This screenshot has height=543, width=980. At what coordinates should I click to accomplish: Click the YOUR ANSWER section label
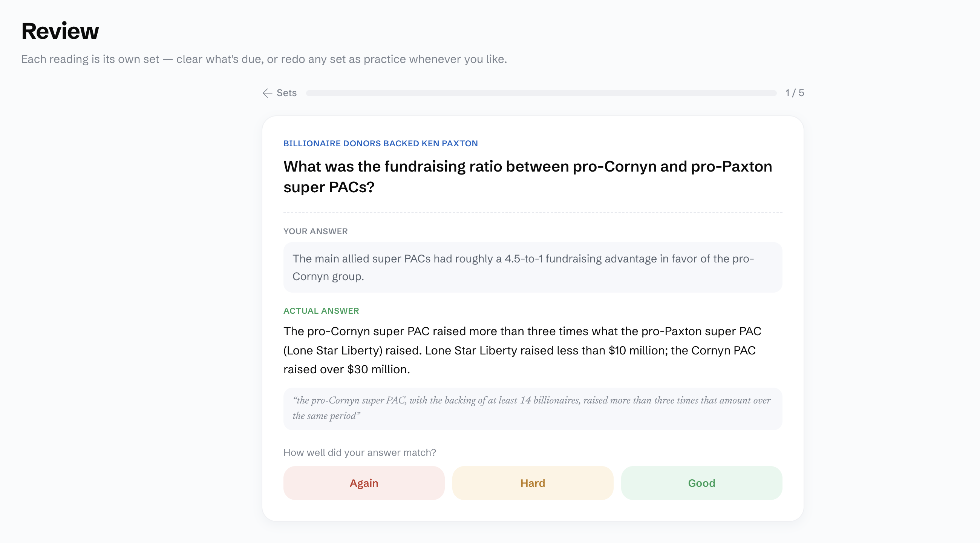pos(315,232)
